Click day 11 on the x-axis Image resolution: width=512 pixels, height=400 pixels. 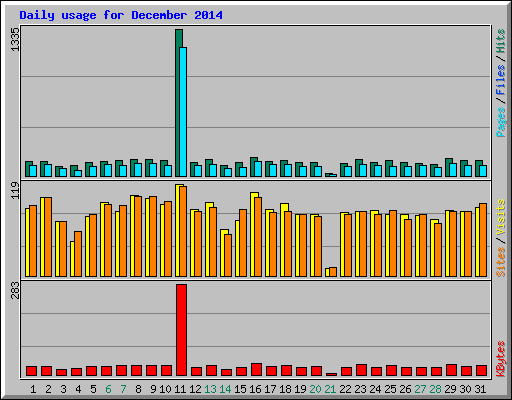tap(180, 389)
